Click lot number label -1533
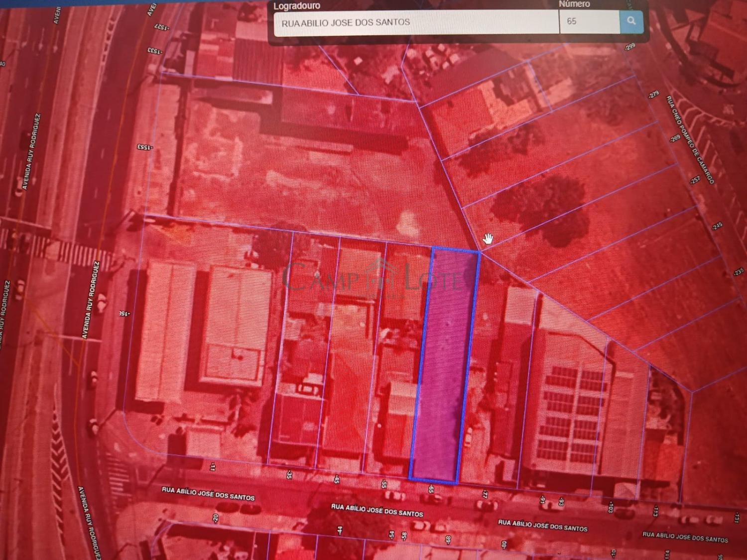 pos(154,50)
